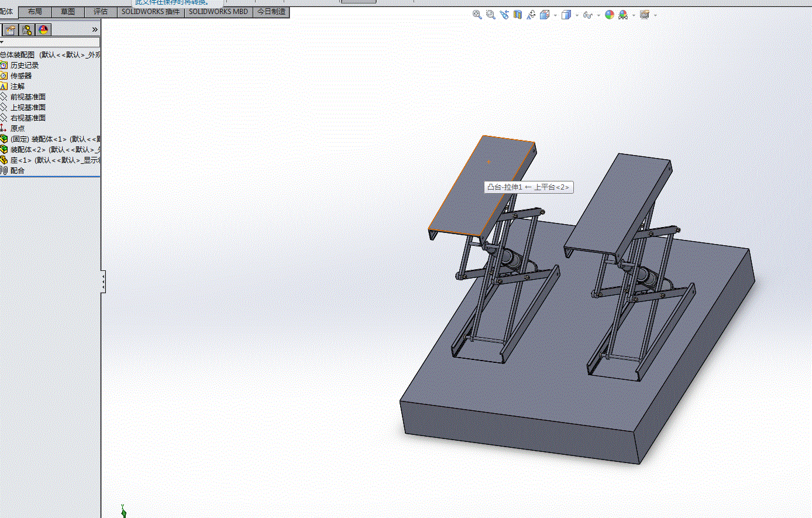812x518 pixels.
Task: Open the DisplayManager color ball tab
Action: (x=43, y=30)
